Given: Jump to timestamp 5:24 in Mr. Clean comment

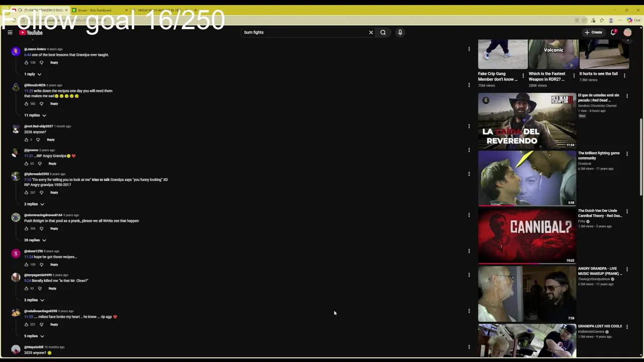Looking at the screenshot, I should pyautogui.click(x=27, y=281).
